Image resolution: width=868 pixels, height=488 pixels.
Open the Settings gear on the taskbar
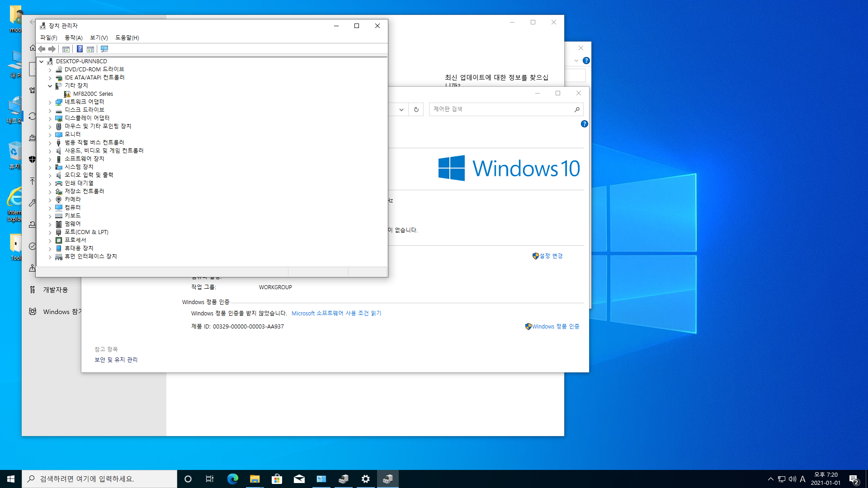[x=366, y=479]
